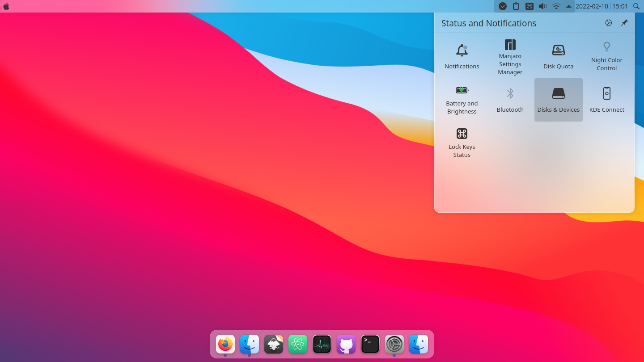The height and width of the screenshot is (362, 644).
Task: Open Notifications in the tray popup
Action: coord(462,57)
